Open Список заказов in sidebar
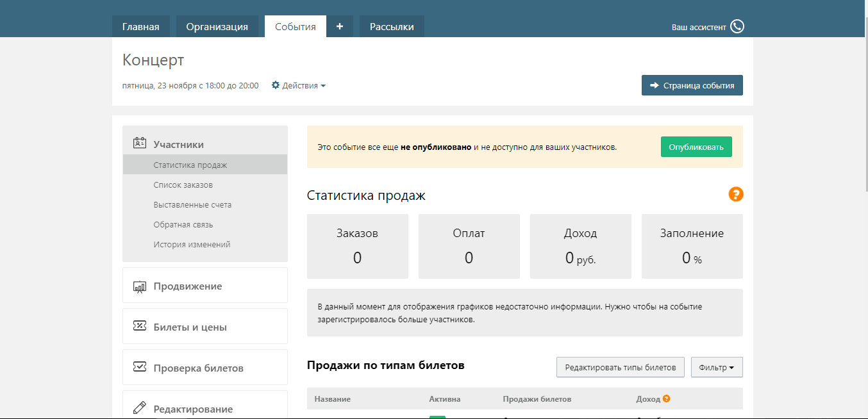 coord(183,185)
